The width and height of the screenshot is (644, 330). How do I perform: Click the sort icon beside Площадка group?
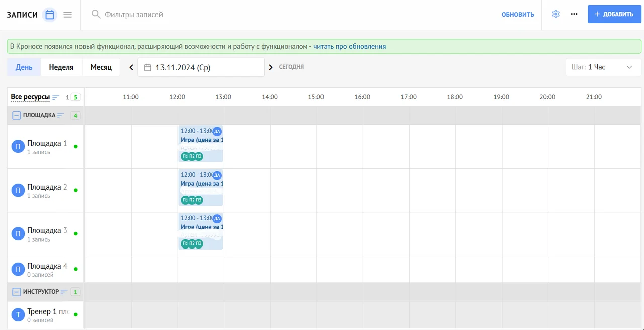point(61,115)
